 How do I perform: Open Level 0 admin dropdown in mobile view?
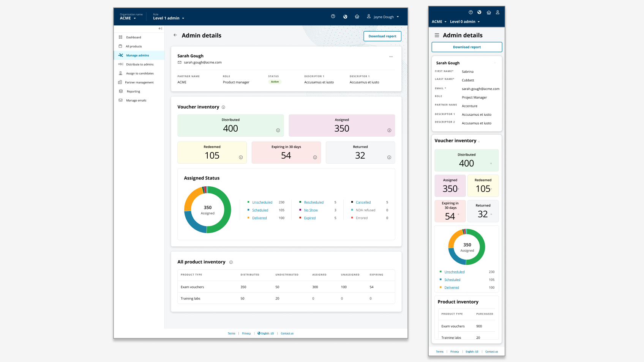click(x=465, y=22)
